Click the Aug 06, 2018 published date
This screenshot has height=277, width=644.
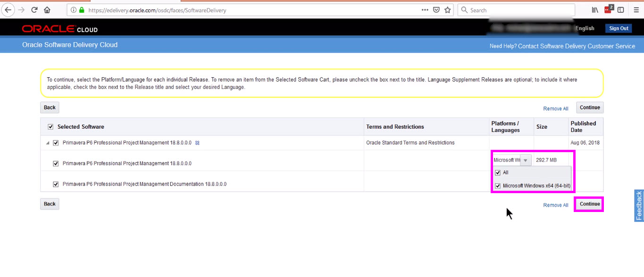(x=585, y=143)
